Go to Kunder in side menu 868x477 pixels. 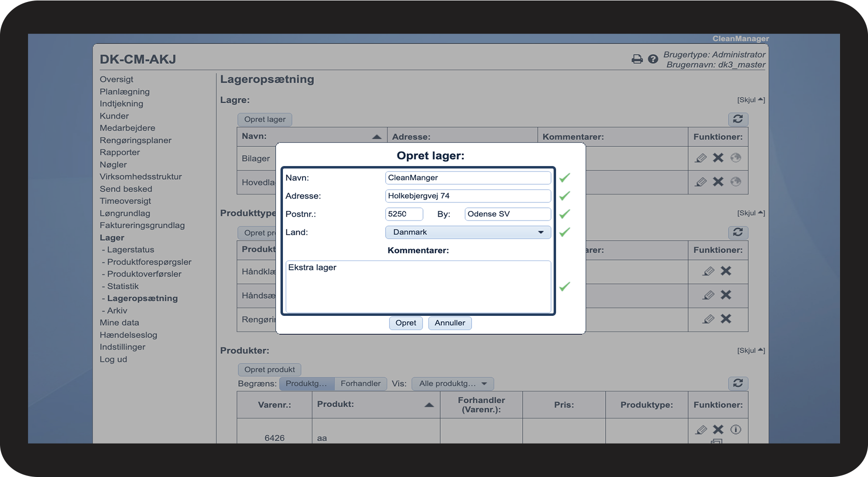click(x=114, y=116)
